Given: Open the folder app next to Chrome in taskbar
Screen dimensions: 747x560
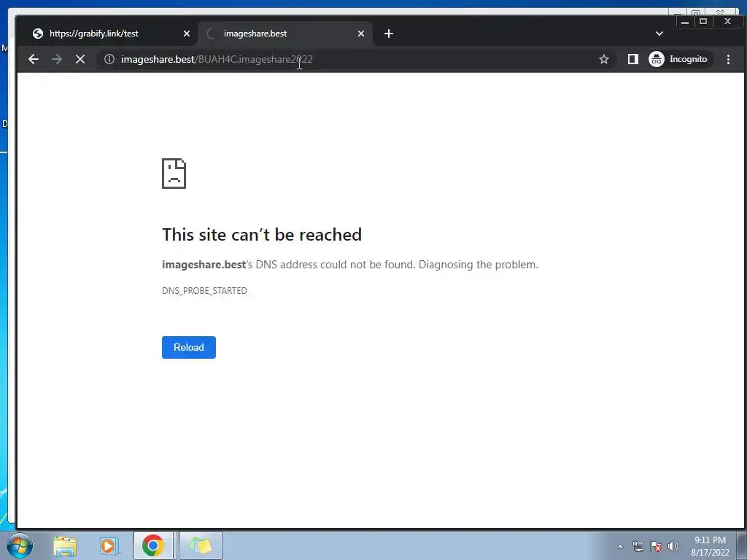Looking at the screenshot, I should tap(200, 545).
